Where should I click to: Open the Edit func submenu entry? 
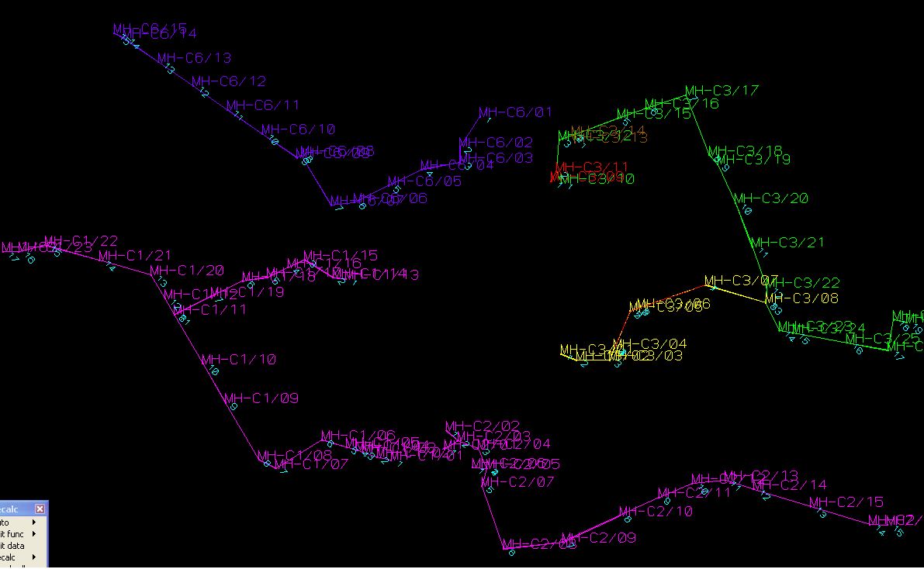pyautogui.click(x=19, y=533)
